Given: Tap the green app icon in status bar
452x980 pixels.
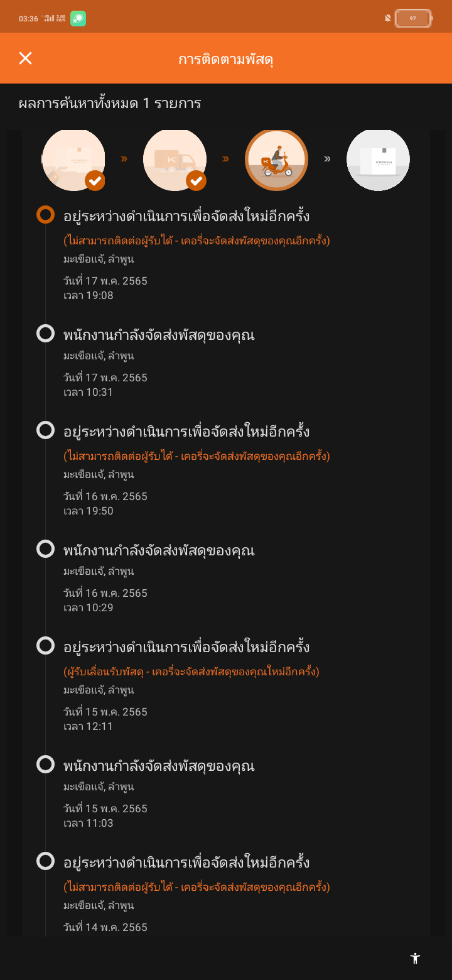Looking at the screenshot, I should (78, 18).
